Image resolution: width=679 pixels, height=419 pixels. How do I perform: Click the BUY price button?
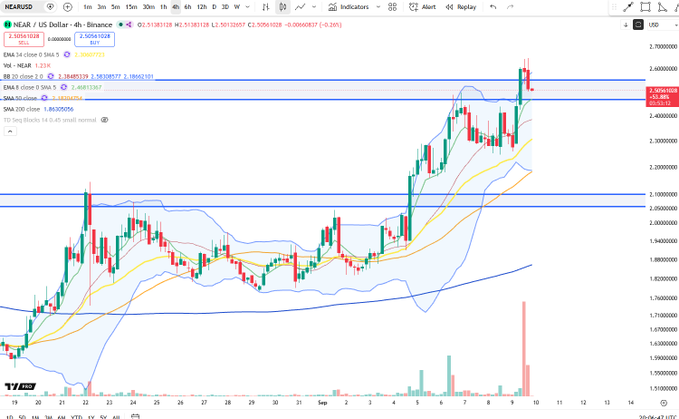pos(94,39)
